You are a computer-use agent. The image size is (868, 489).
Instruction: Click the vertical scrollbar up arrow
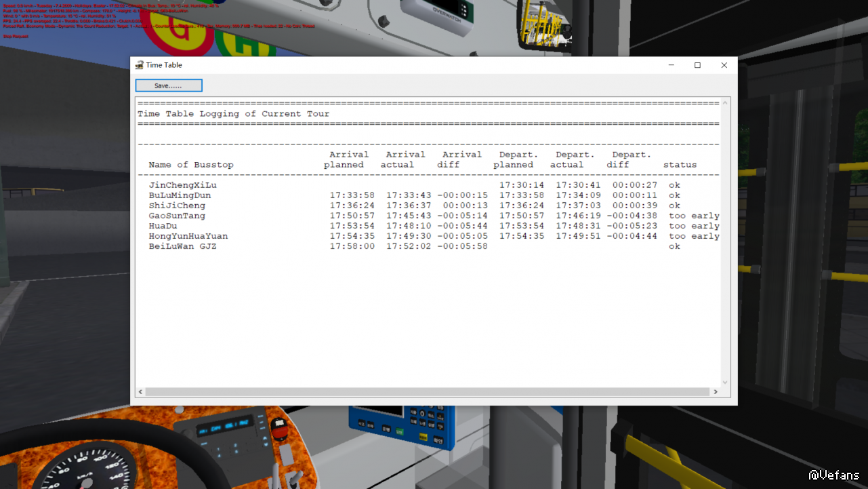coord(725,103)
